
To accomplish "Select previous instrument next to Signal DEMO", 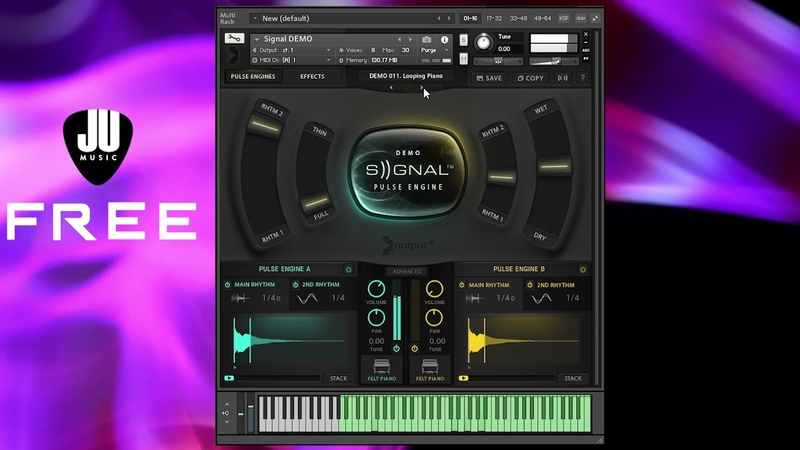I will (399, 39).
